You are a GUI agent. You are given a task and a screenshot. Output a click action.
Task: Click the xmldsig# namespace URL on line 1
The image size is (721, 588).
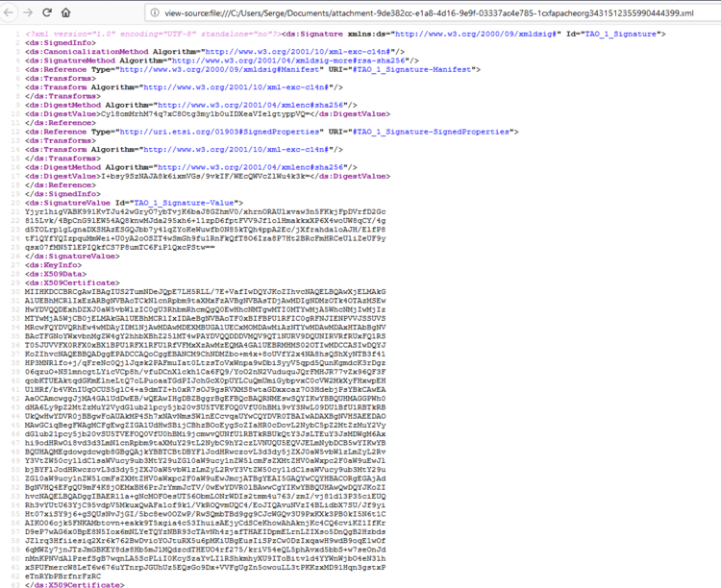coord(476,34)
